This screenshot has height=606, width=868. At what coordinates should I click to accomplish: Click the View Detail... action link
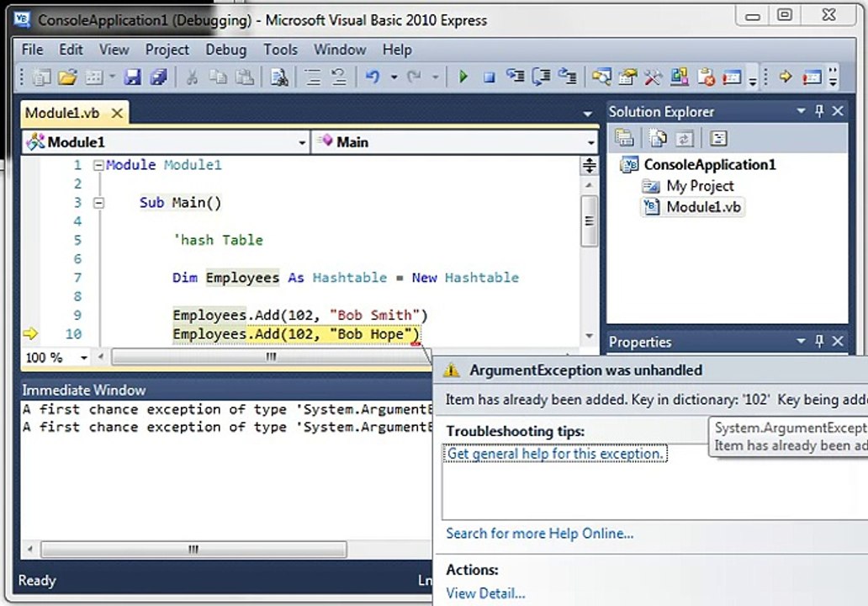click(x=485, y=593)
